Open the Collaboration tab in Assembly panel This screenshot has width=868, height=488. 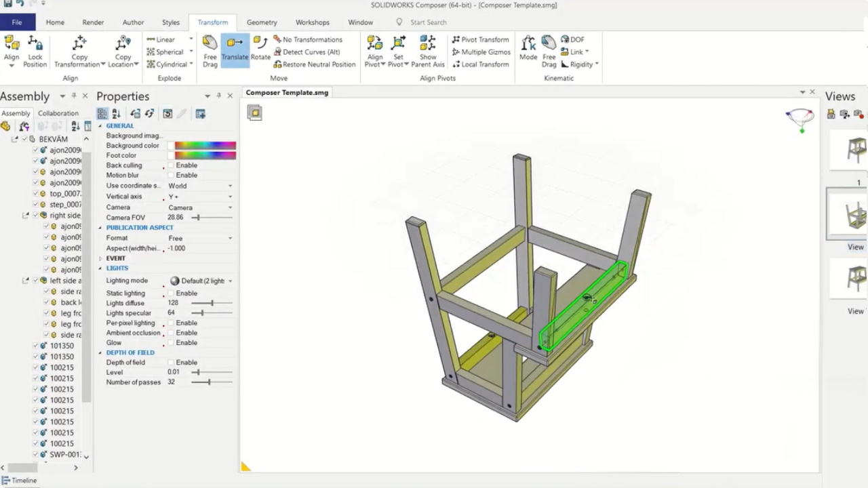coord(58,113)
